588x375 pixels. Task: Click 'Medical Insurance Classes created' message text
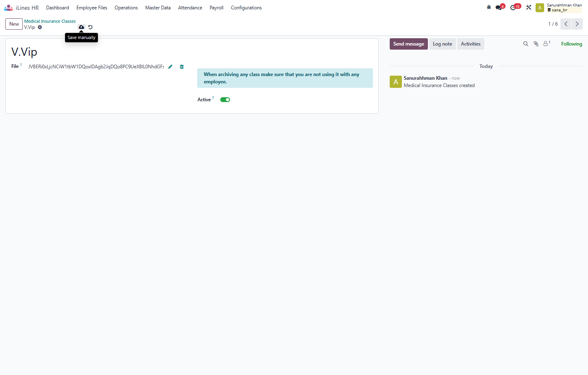point(439,85)
